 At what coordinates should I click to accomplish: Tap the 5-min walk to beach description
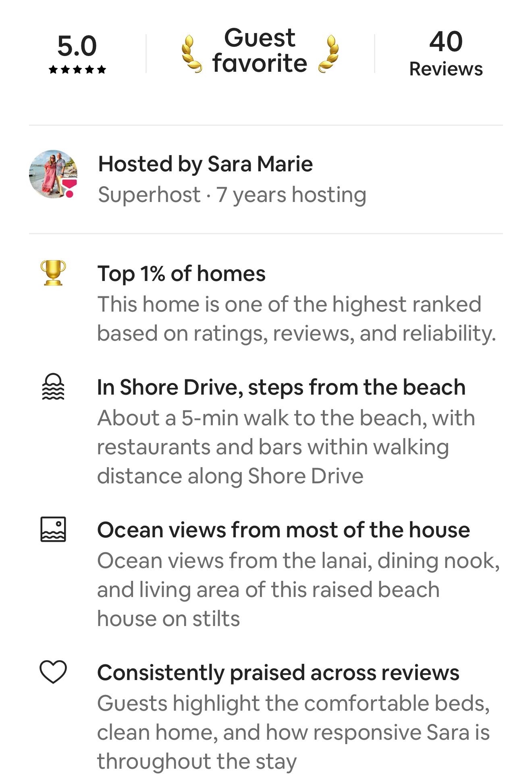(x=286, y=447)
